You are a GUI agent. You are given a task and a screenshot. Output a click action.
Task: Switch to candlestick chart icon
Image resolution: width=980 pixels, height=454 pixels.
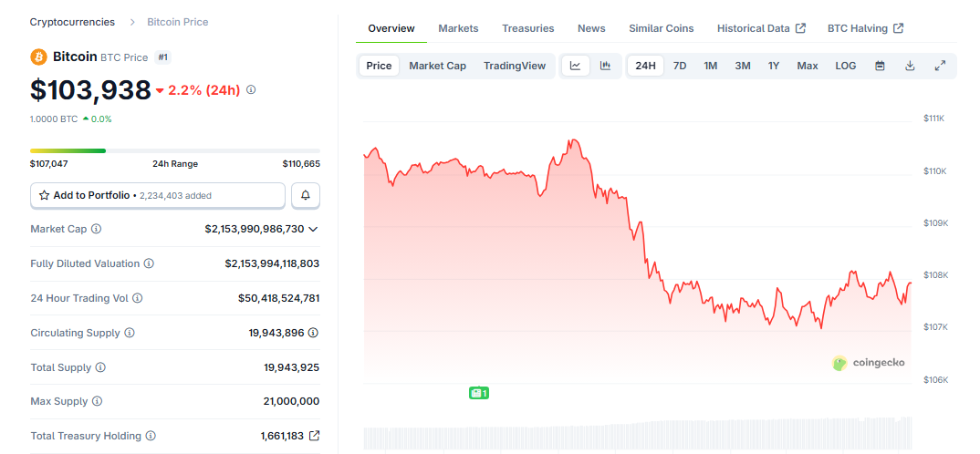coord(605,66)
